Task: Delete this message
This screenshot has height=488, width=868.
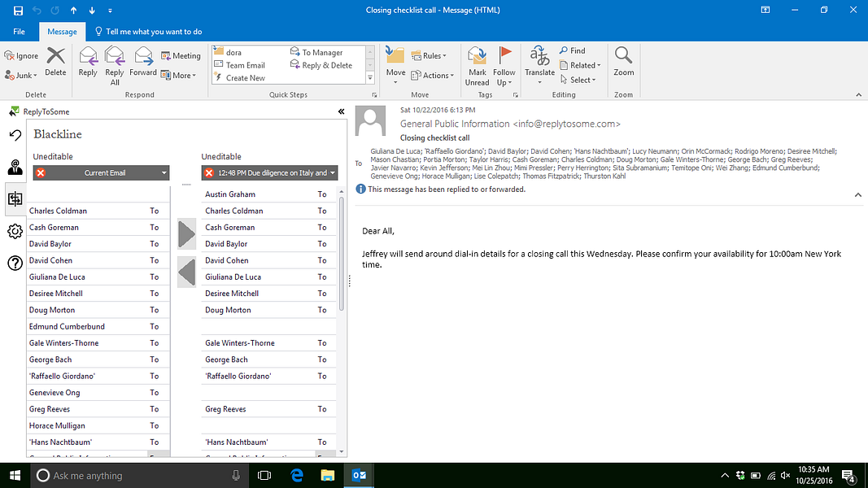Action: (55, 62)
